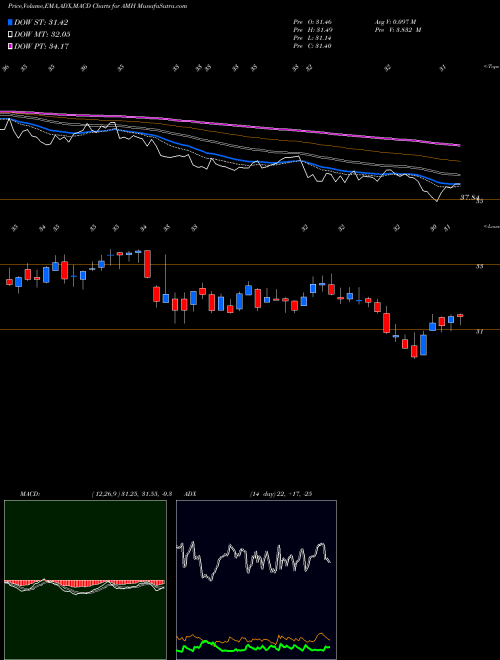Screen dimensions: 500x660
Task: Click the '<Lows' label at right edge
Action: click(491, 227)
